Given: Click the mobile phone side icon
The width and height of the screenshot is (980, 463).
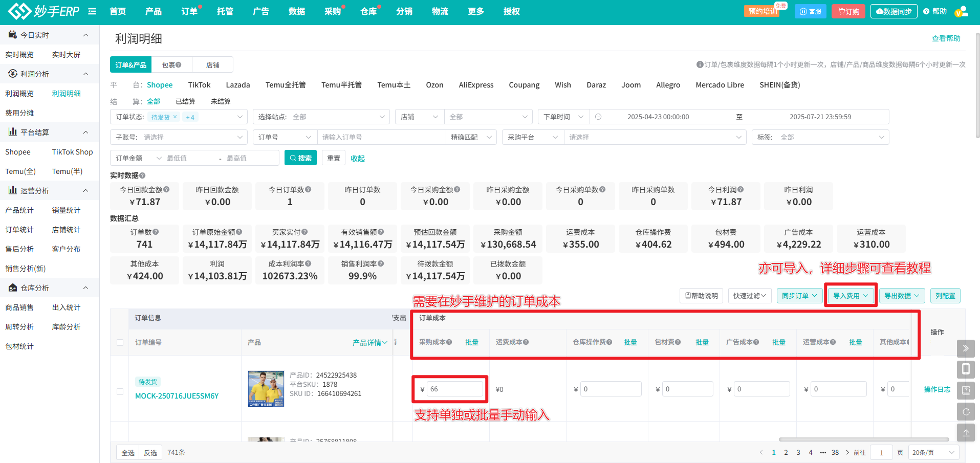Looking at the screenshot, I should [x=966, y=369].
